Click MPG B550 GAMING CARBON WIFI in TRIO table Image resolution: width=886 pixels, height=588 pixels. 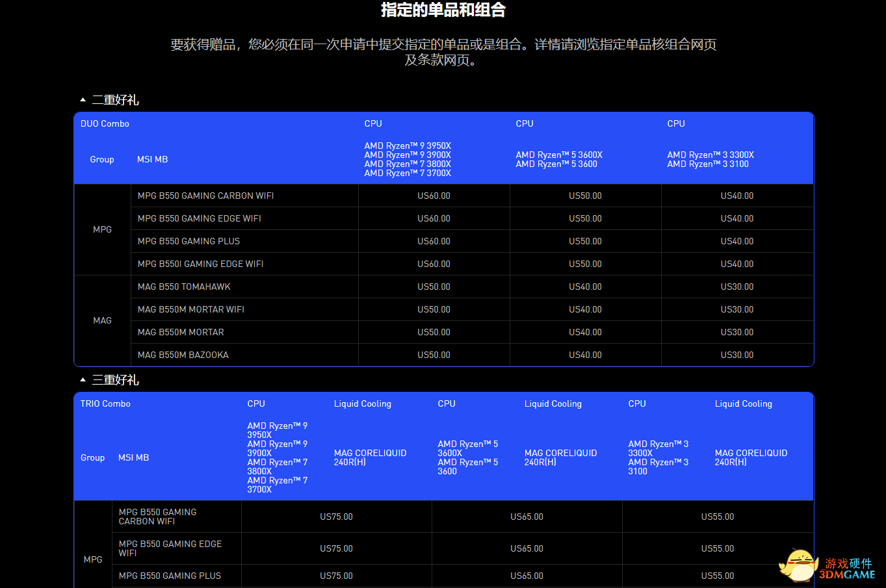(158, 517)
